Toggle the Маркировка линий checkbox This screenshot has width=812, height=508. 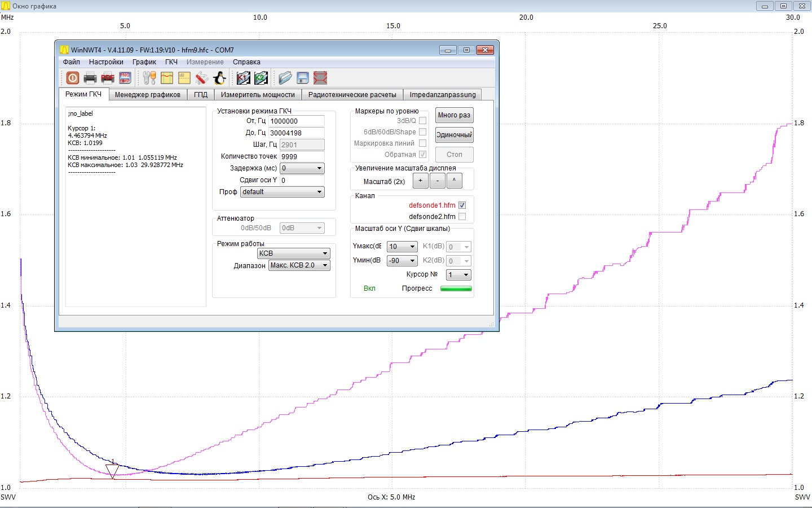pyautogui.click(x=422, y=143)
